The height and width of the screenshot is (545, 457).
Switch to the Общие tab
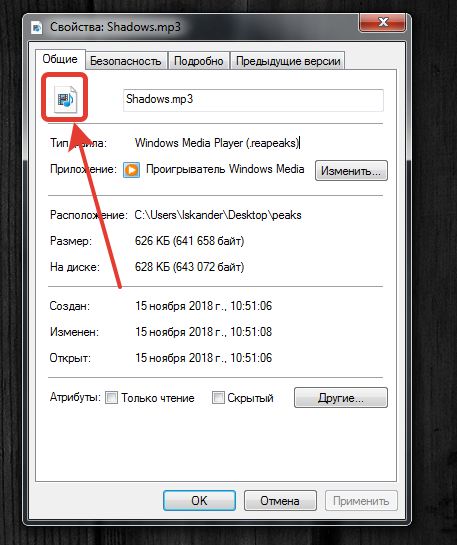[x=60, y=59]
